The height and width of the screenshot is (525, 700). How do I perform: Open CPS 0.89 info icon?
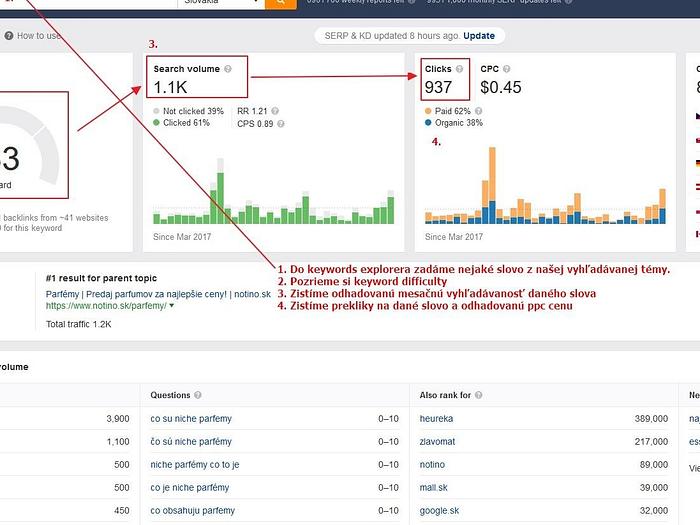click(282, 124)
